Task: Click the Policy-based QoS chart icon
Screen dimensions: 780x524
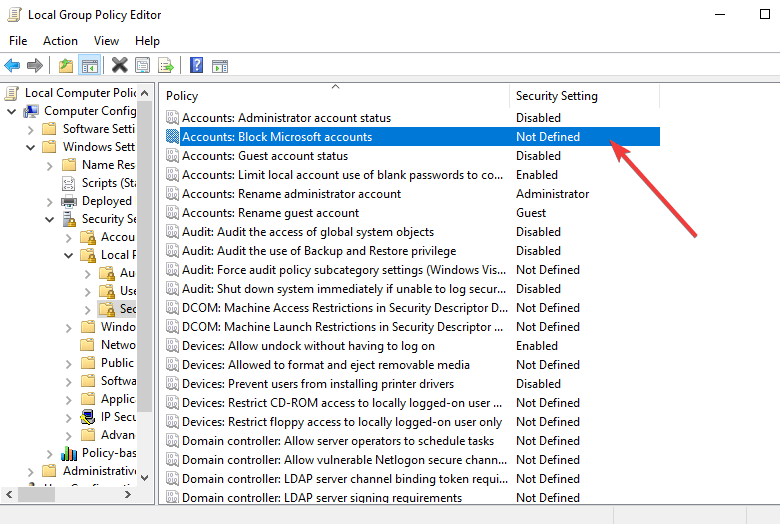Action: tap(69, 453)
